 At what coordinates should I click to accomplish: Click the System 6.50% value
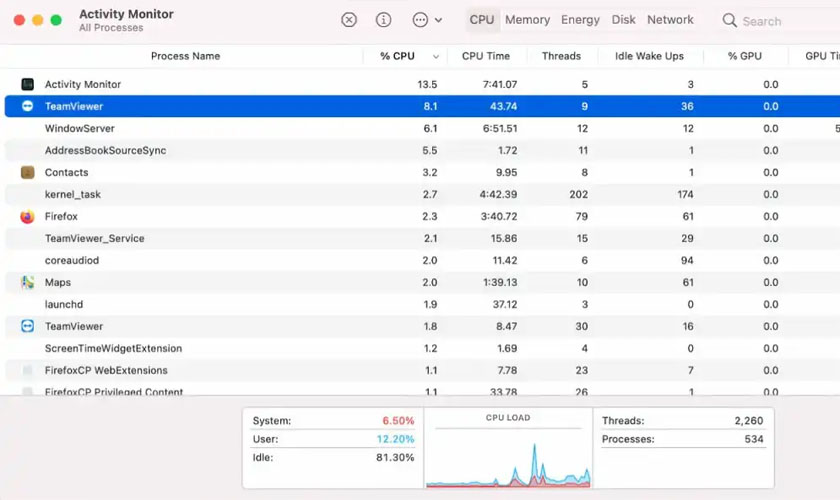point(398,421)
